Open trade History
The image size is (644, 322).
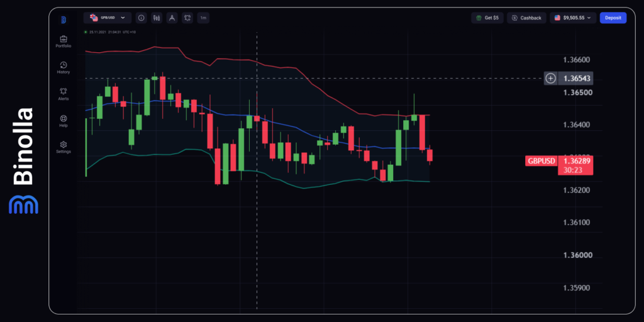coord(64,68)
